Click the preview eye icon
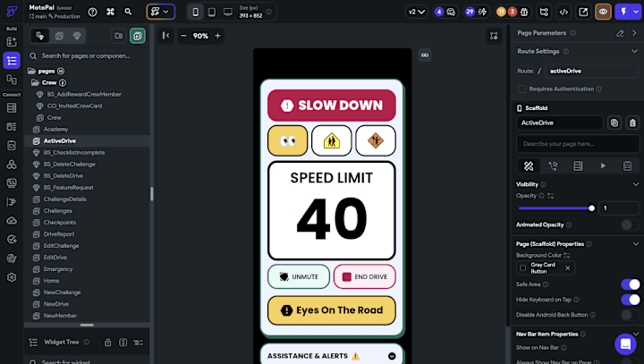 click(603, 12)
